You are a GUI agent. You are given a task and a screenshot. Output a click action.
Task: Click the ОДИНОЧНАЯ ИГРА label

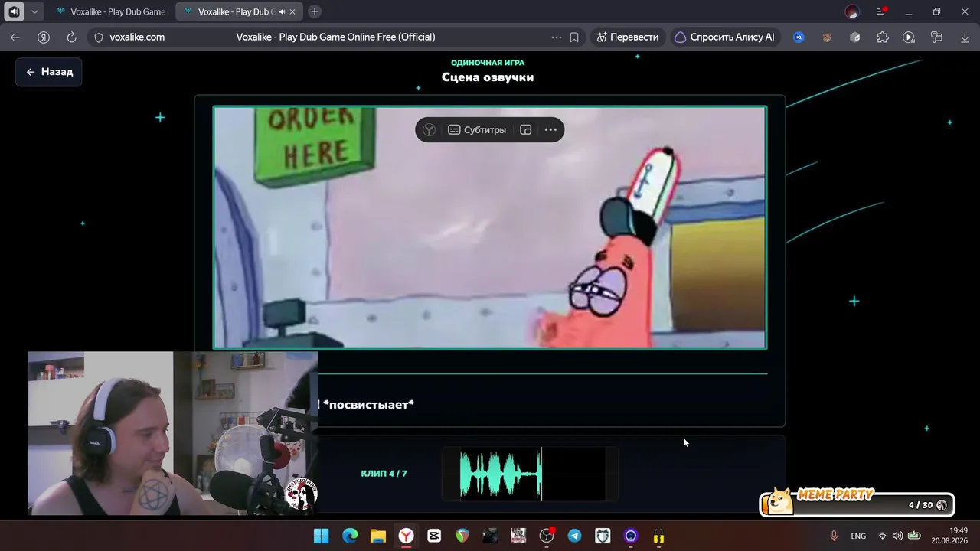tap(488, 63)
